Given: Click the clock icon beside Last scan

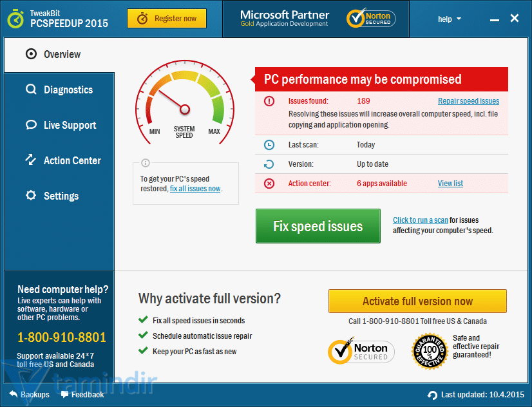Looking at the screenshot, I should (269, 145).
